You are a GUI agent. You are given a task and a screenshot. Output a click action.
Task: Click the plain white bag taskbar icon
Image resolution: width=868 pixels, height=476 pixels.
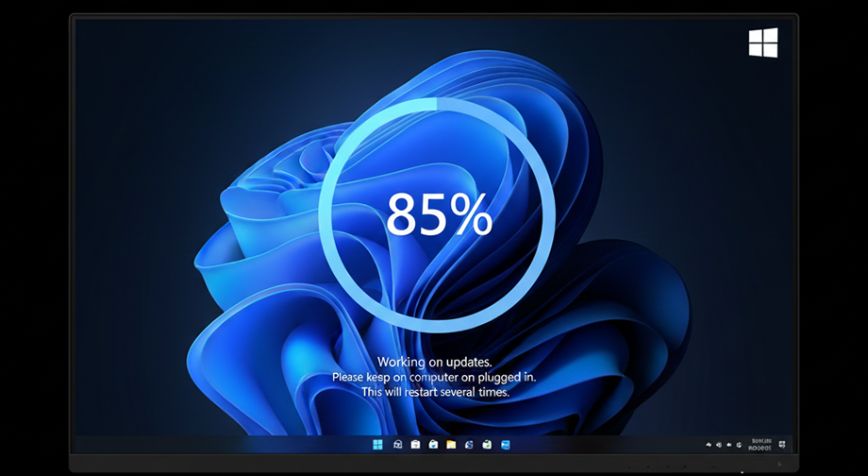click(416, 445)
